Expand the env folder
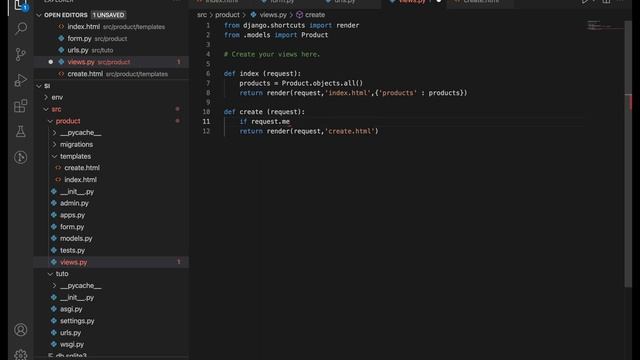The image size is (640, 360). (46, 98)
